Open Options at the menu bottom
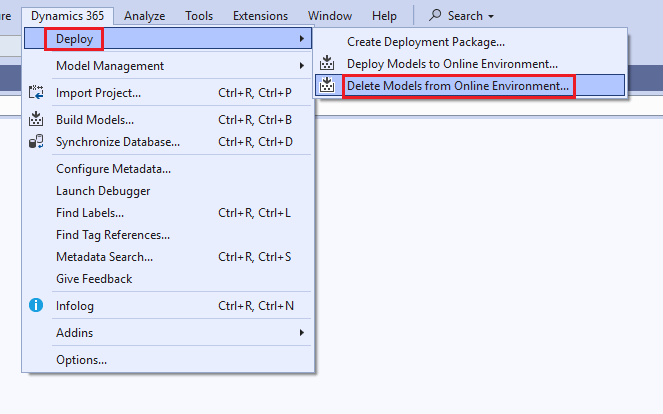663x414 pixels. [81, 360]
